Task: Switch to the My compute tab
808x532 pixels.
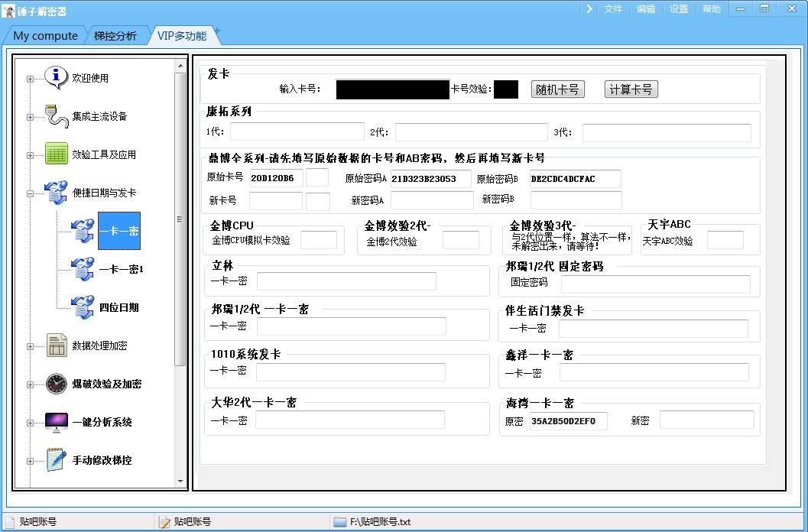Action: [45, 36]
